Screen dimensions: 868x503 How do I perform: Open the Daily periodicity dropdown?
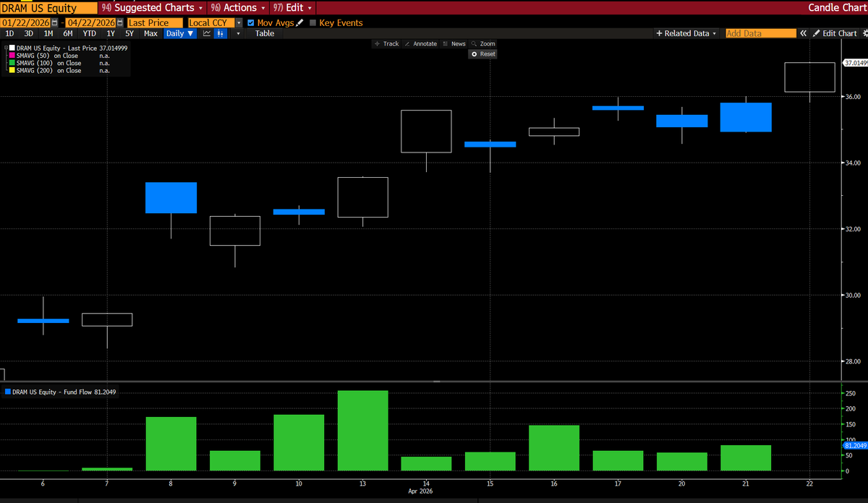click(180, 33)
